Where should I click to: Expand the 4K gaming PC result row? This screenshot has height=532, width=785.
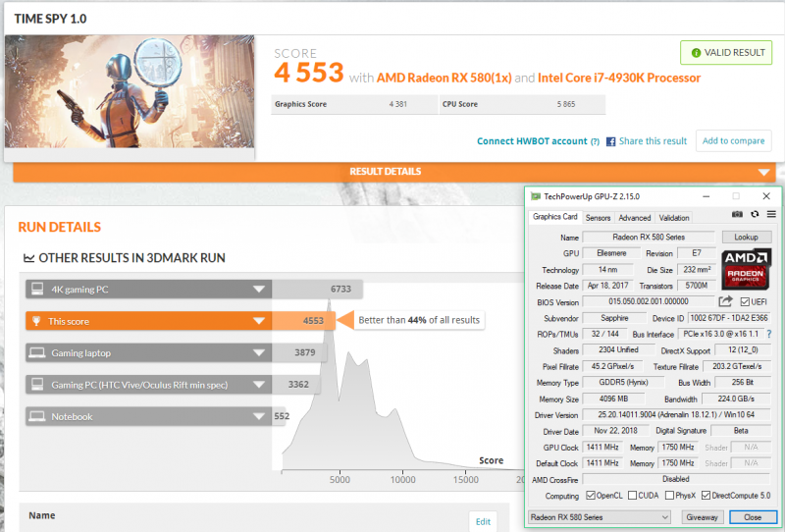tap(259, 289)
